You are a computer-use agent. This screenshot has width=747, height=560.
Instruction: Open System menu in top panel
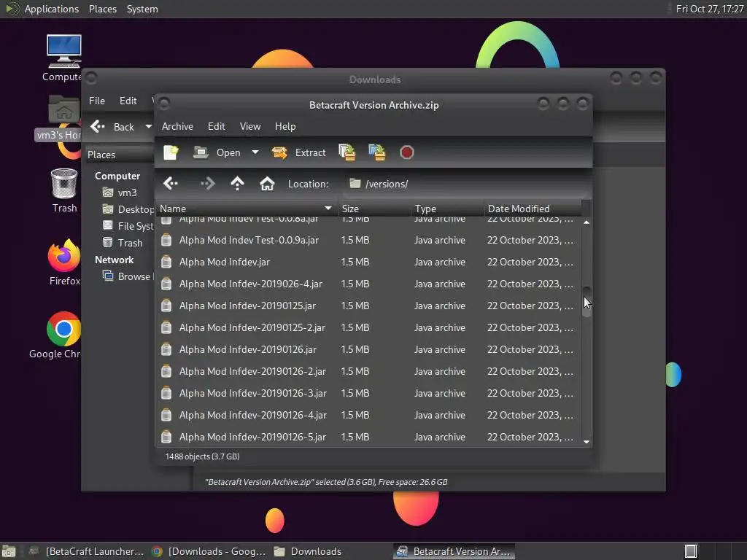tap(142, 9)
